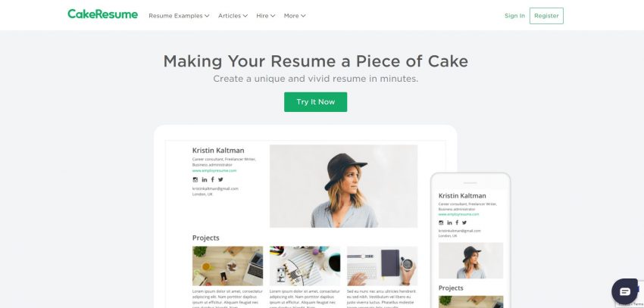Screen dimensions: 644x308
Task: Click the Instagram icon in phone preview
Action: pos(441,222)
